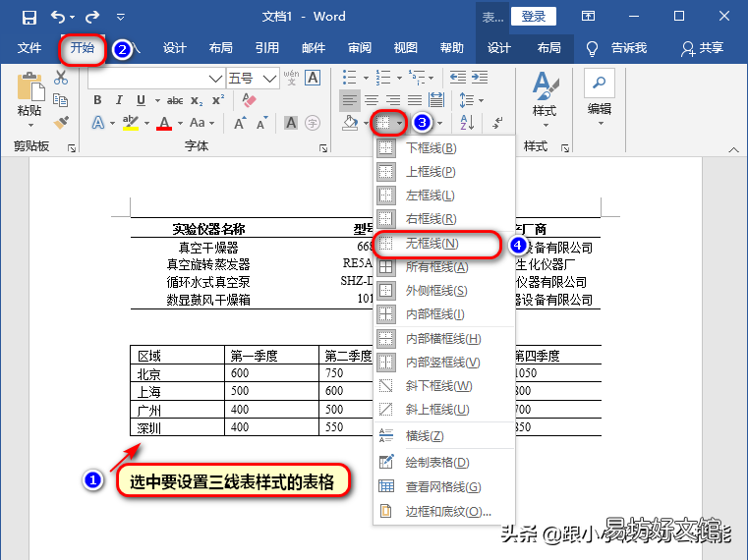
Task: Toggle Bold formatting
Action: [97, 100]
